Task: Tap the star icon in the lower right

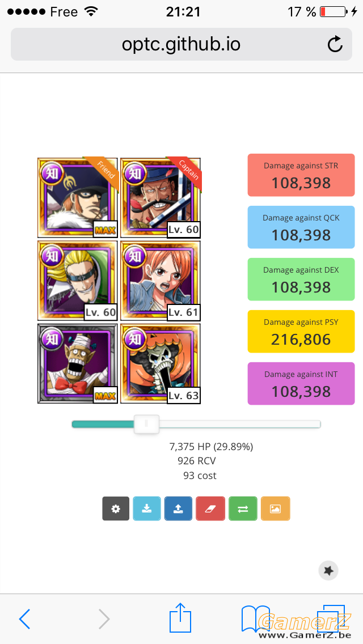Action: (x=328, y=570)
